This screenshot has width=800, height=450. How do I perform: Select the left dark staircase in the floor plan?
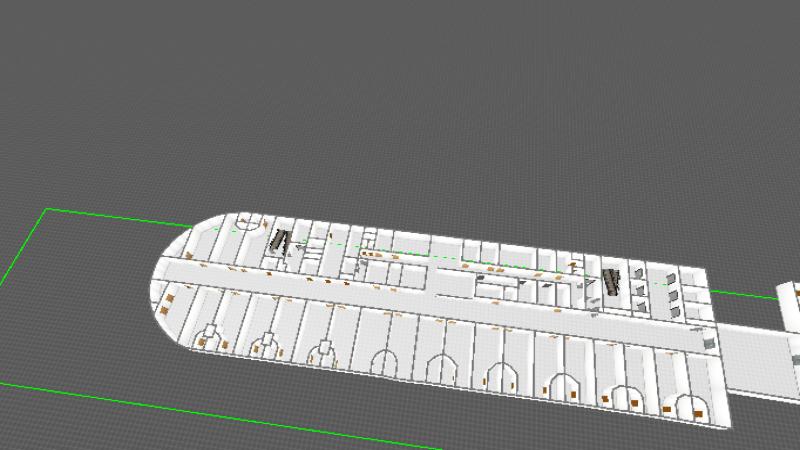click(281, 241)
